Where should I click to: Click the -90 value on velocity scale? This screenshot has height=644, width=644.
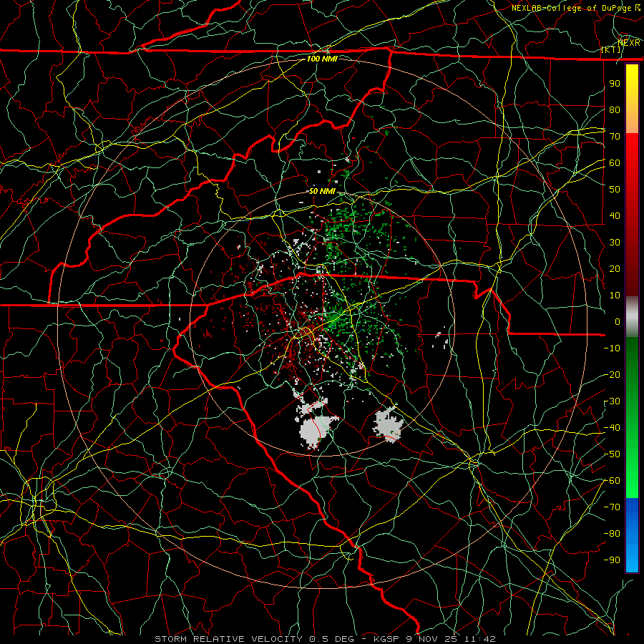point(612,560)
